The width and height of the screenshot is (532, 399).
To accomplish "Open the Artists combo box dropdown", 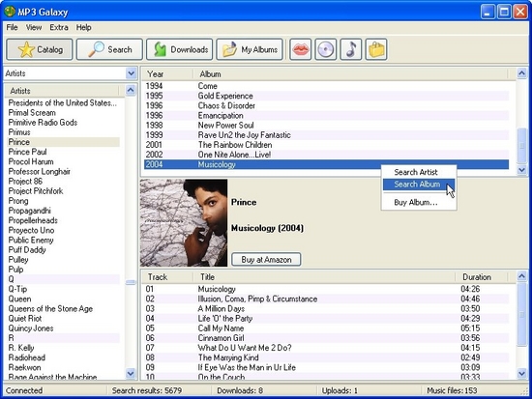I will [x=131, y=73].
